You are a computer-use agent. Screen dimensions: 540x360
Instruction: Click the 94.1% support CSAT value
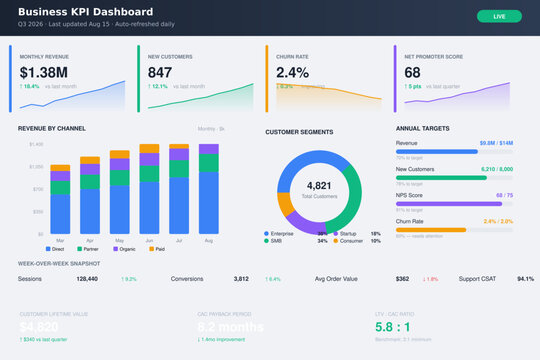(x=526, y=279)
